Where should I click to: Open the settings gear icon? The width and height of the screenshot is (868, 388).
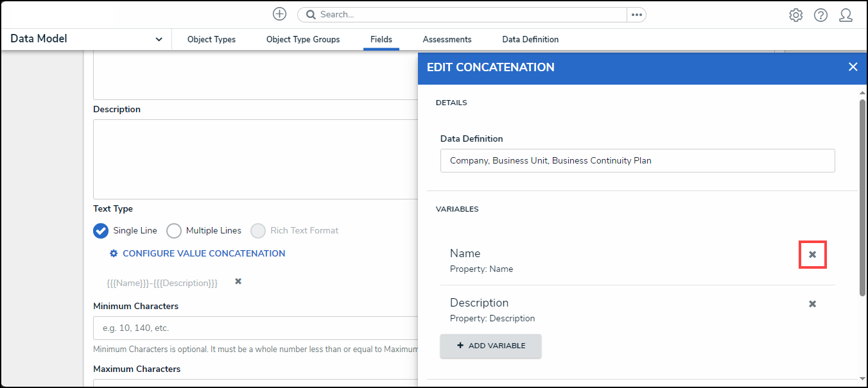coord(795,15)
